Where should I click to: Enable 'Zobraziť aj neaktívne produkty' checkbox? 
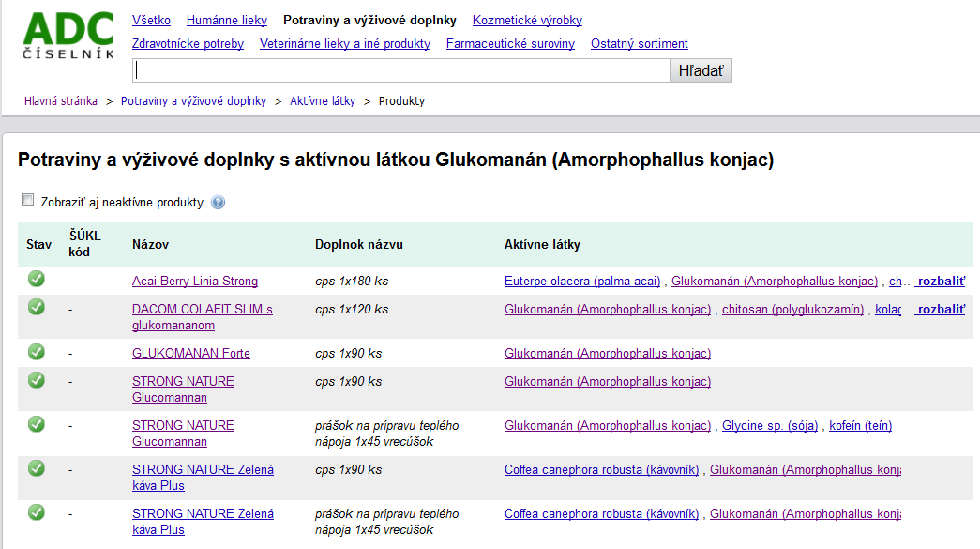coord(27,200)
